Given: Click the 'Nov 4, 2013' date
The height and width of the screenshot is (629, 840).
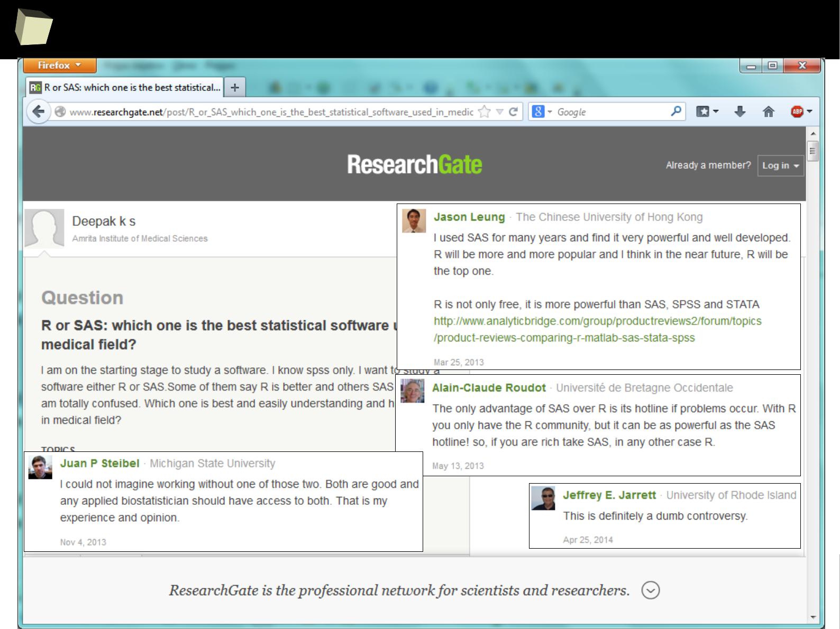Looking at the screenshot, I should [x=83, y=542].
